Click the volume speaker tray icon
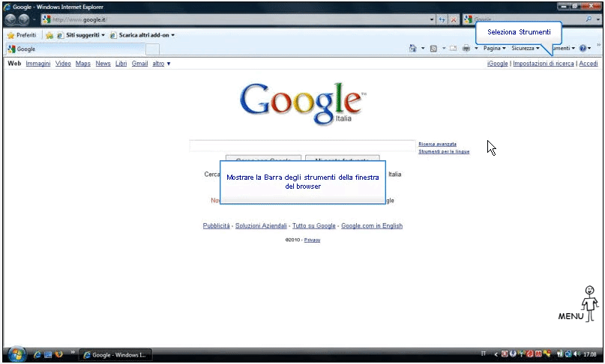 pyautogui.click(x=577, y=354)
